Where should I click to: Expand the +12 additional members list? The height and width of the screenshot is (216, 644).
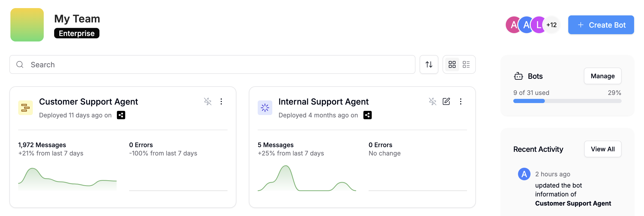(x=552, y=25)
